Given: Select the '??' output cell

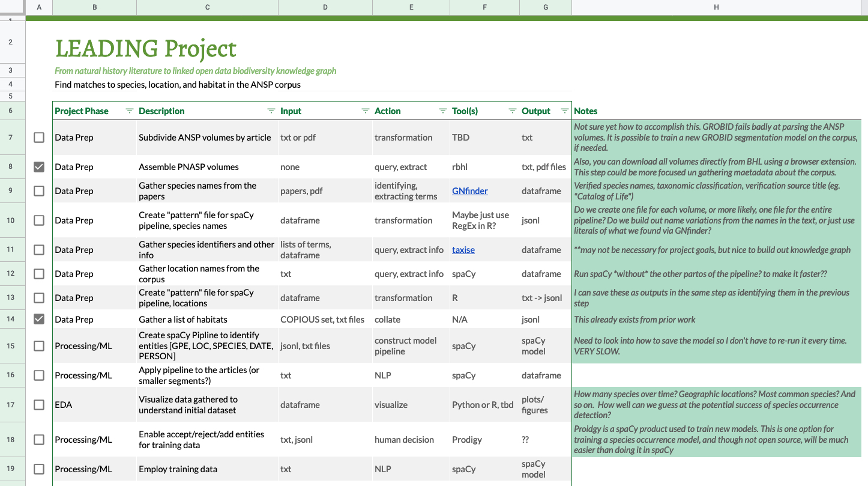Looking at the screenshot, I should pos(546,440).
